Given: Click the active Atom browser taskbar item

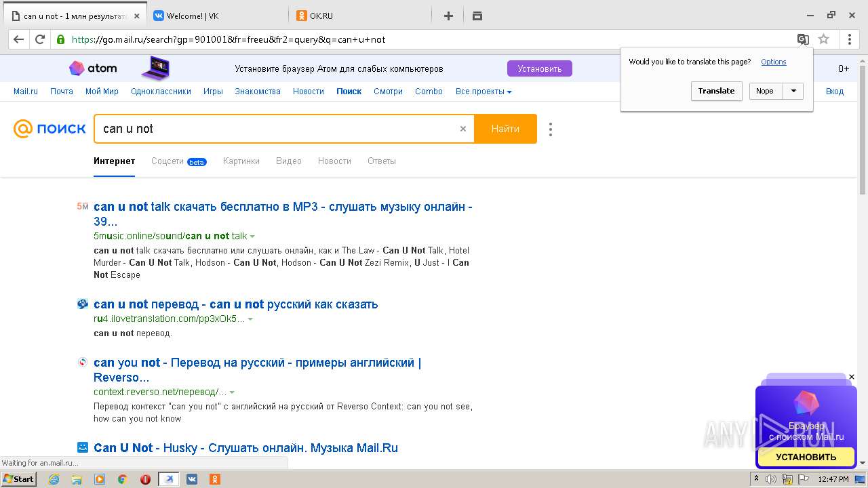Looking at the screenshot, I should click(x=169, y=479).
